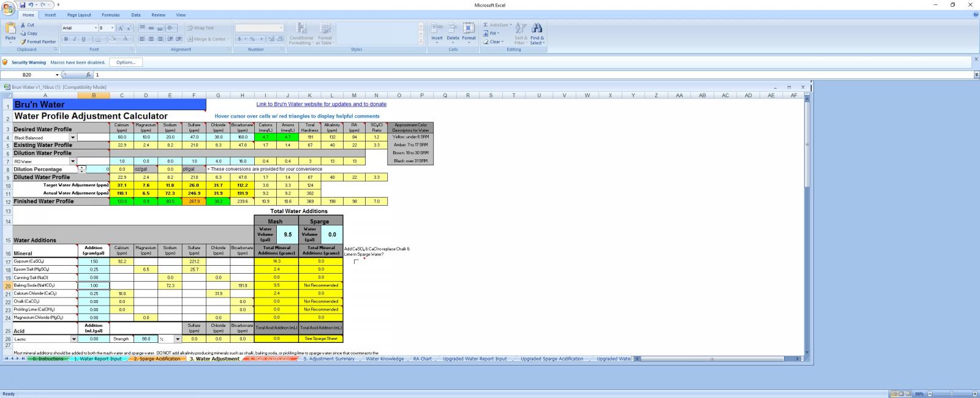980x398 pixels.
Task: Open Bru'n Water website link
Action: coord(321,104)
